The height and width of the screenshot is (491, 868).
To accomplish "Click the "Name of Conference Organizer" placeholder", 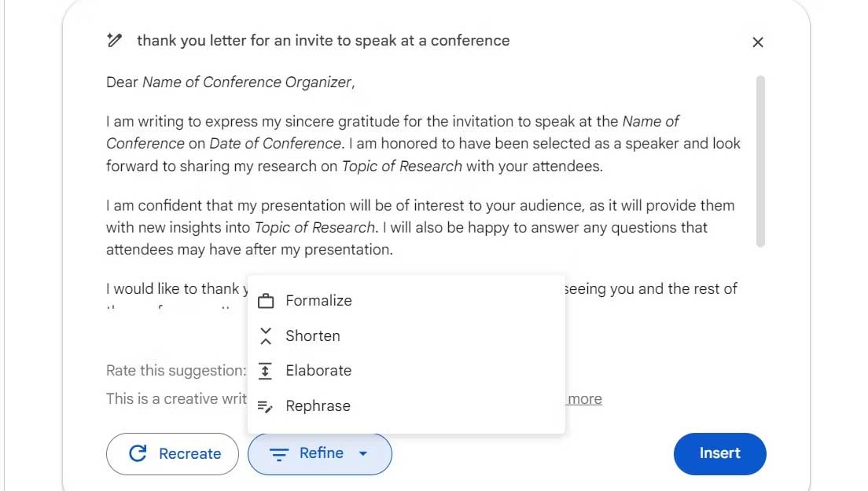I will (246, 82).
